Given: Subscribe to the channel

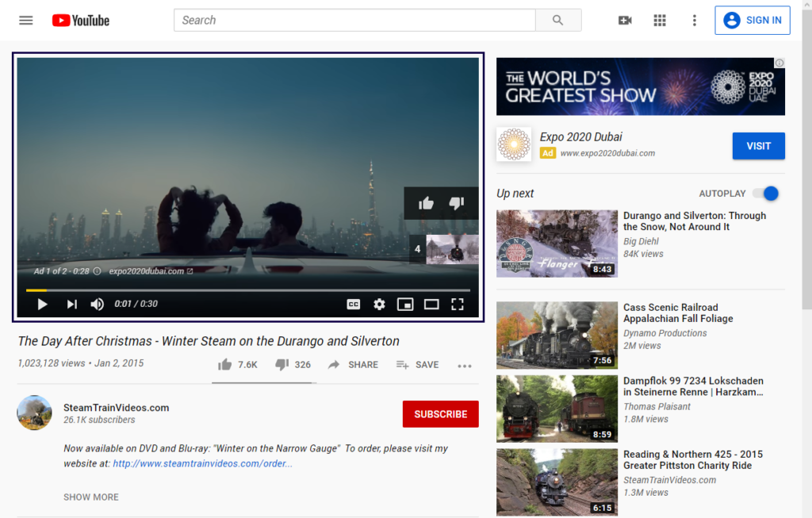Looking at the screenshot, I should (441, 414).
